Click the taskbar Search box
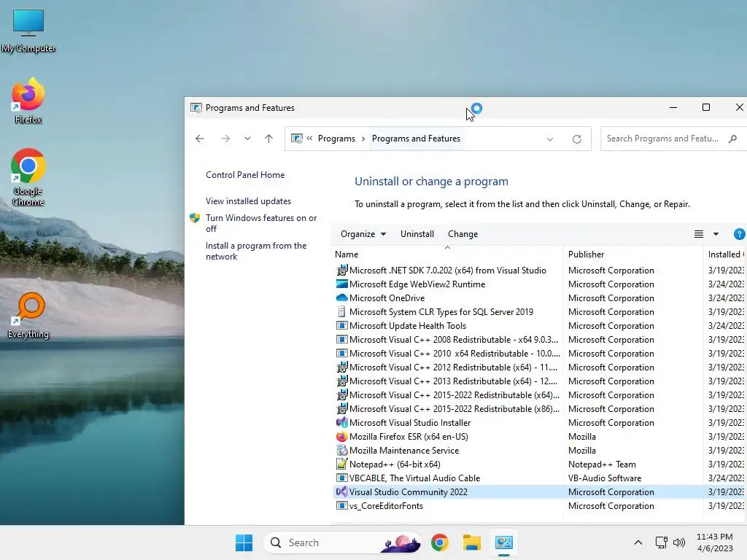 tap(343, 542)
